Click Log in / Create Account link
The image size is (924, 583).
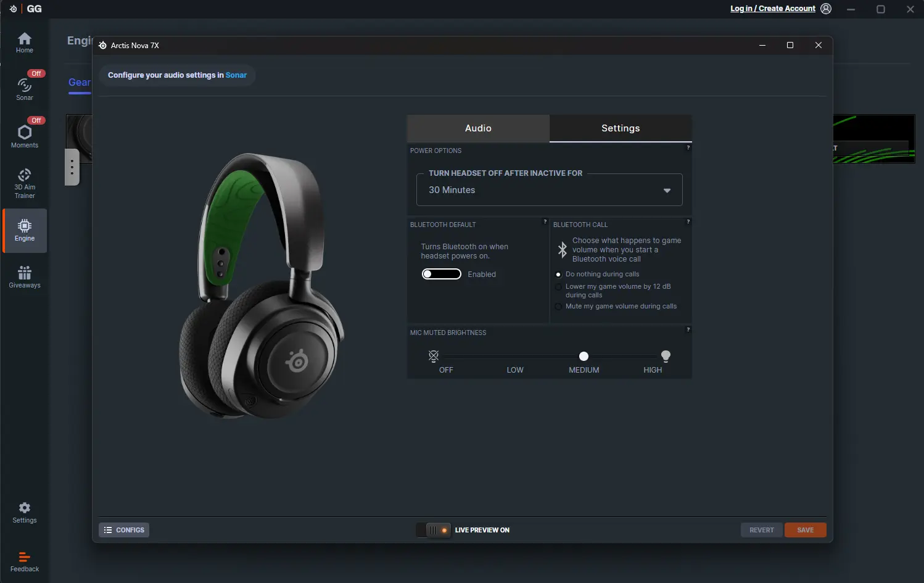click(x=773, y=9)
